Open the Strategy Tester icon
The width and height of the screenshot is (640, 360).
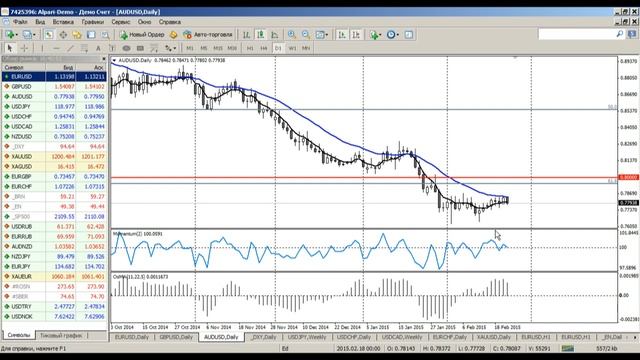click(105, 35)
